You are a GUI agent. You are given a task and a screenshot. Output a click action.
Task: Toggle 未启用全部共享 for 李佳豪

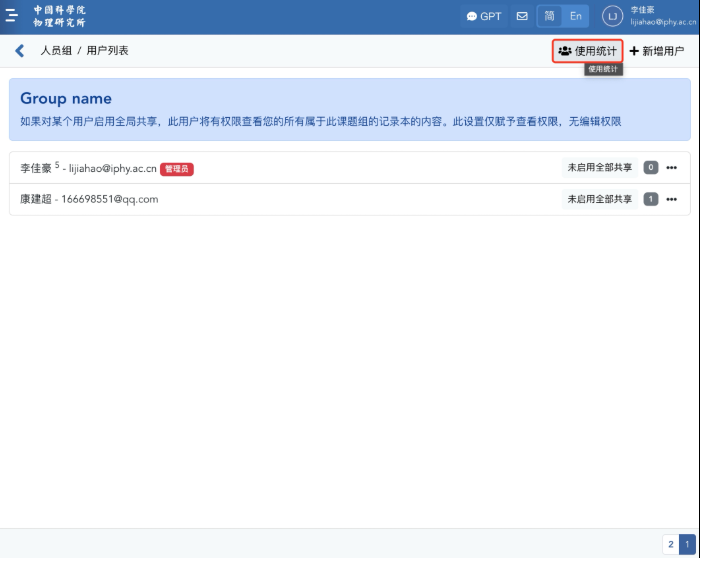point(599,168)
